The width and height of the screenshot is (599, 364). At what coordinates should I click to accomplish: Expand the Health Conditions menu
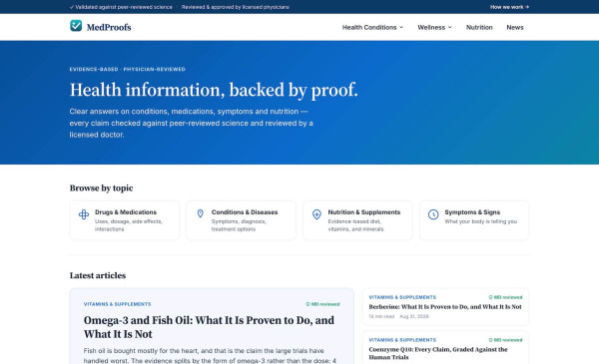coord(372,28)
